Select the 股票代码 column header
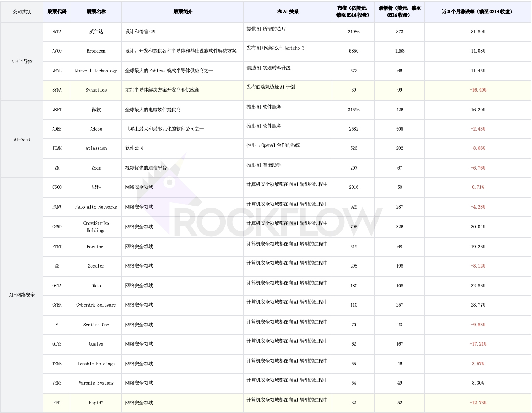This screenshot has width=532, height=413. coord(57,12)
